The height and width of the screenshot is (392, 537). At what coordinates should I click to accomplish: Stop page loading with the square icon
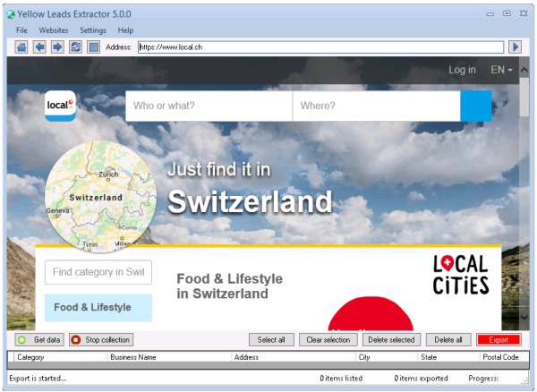coord(93,47)
